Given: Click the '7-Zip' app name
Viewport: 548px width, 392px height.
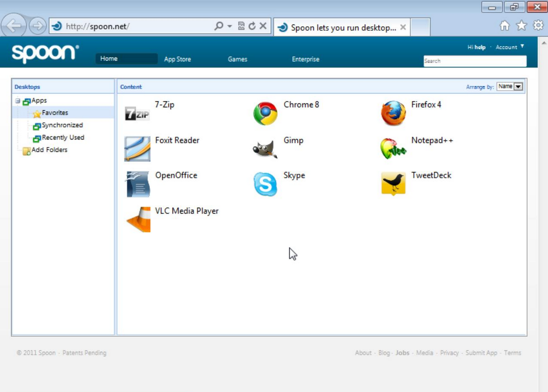Looking at the screenshot, I should (x=165, y=105).
